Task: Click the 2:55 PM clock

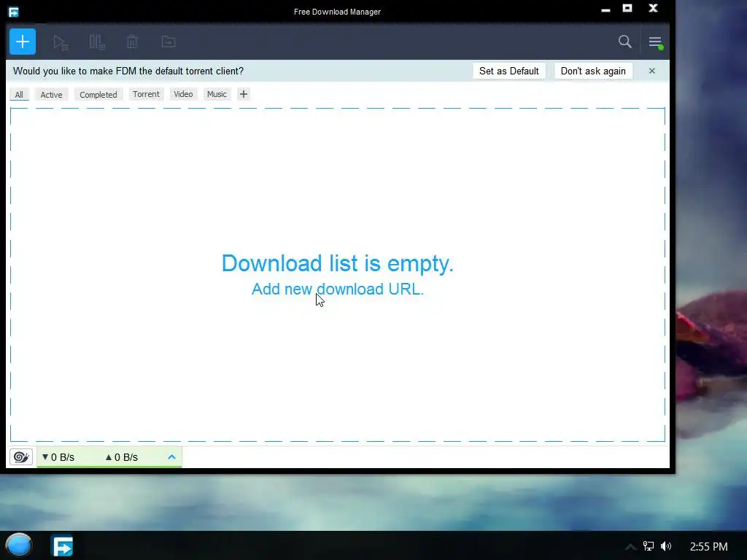Action: pos(708,547)
